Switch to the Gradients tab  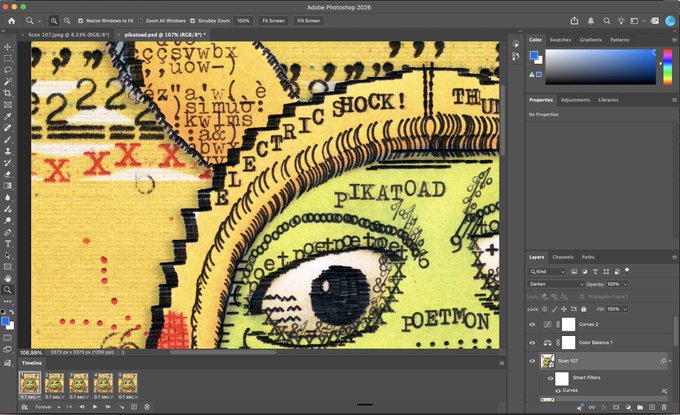[x=591, y=40]
